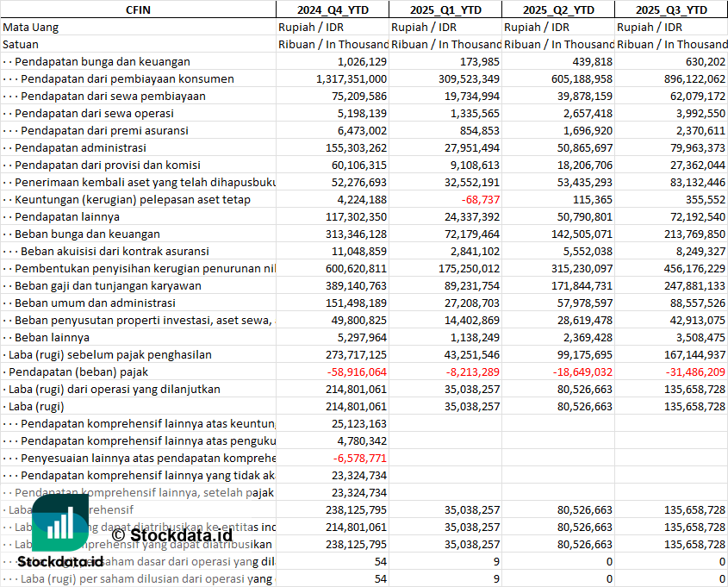The image size is (728, 587).
Task: Click the Pendapatan bunga dan keuangan row label
Action: (102, 61)
